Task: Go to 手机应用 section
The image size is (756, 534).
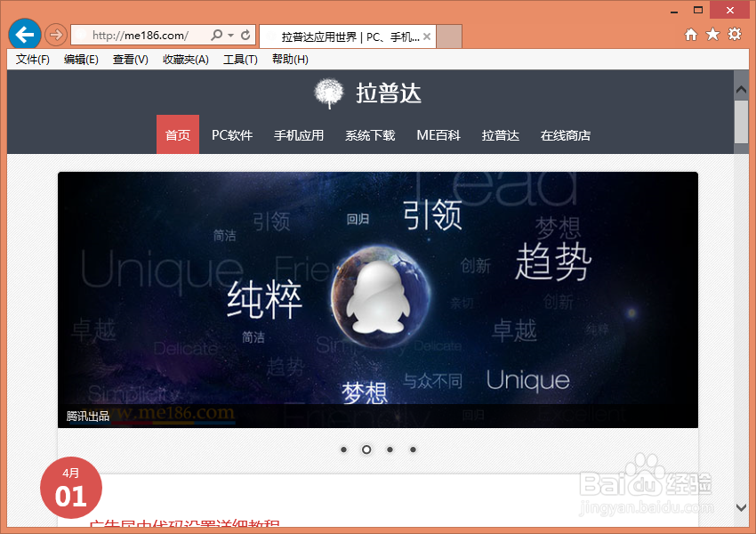Action: pyautogui.click(x=299, y=135)
